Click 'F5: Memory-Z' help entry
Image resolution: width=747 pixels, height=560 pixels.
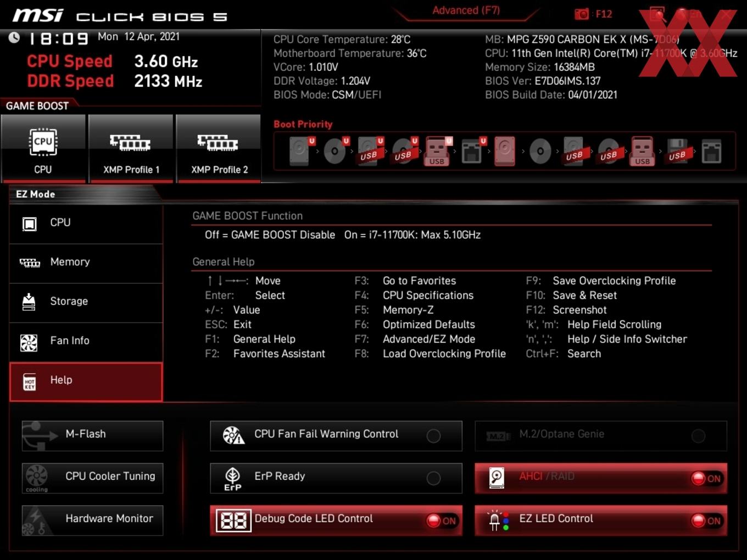[394, 310]
